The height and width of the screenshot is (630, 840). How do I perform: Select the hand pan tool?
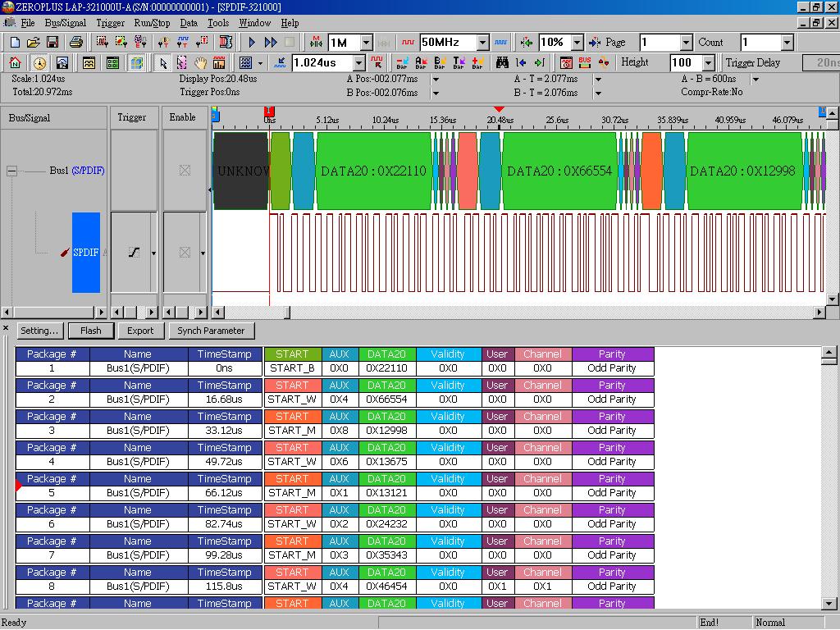[x=200, y=62]
